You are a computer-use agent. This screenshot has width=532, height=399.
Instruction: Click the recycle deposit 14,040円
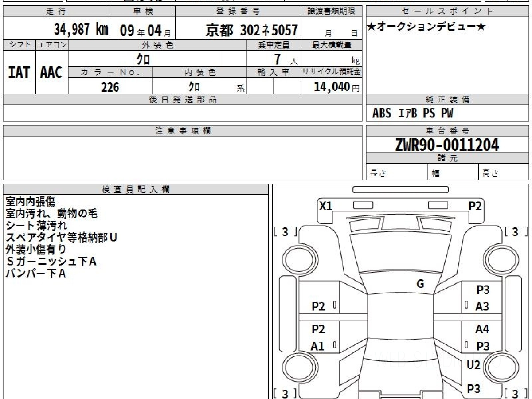336,87
